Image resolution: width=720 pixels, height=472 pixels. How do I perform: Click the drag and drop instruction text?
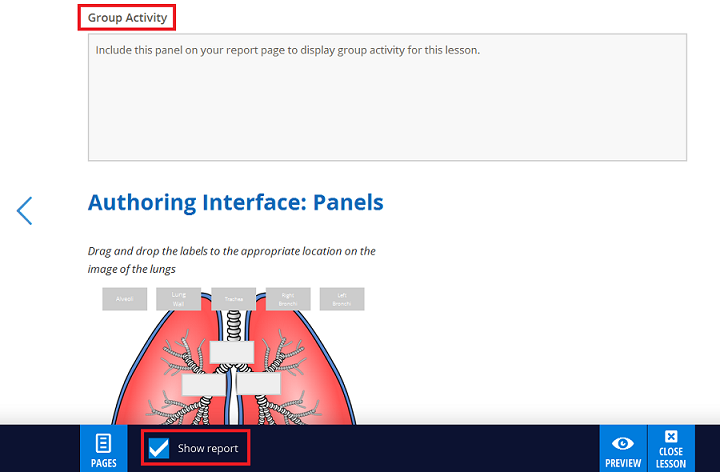pyautogui.click(x=231, y=260)
